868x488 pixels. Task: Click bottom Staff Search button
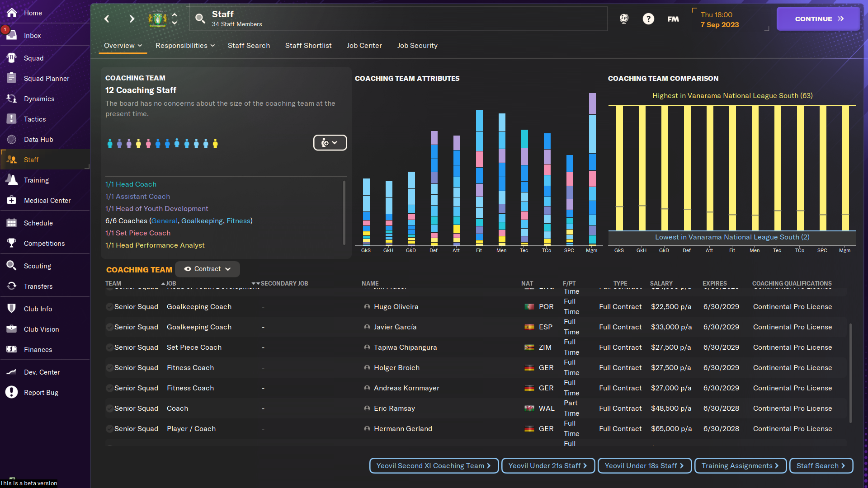821,466
